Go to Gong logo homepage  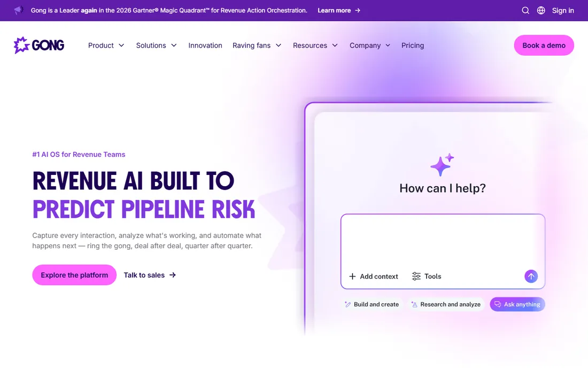39,45
